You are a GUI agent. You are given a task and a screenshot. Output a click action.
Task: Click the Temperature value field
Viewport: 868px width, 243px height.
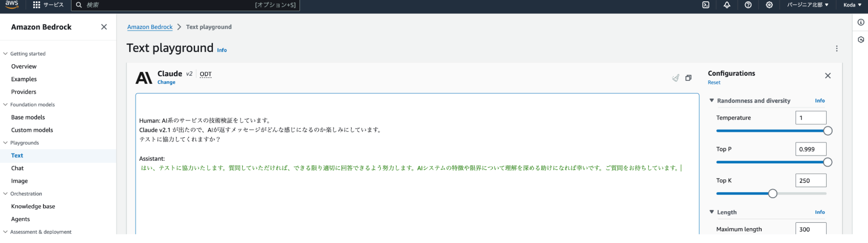point(811,118)
